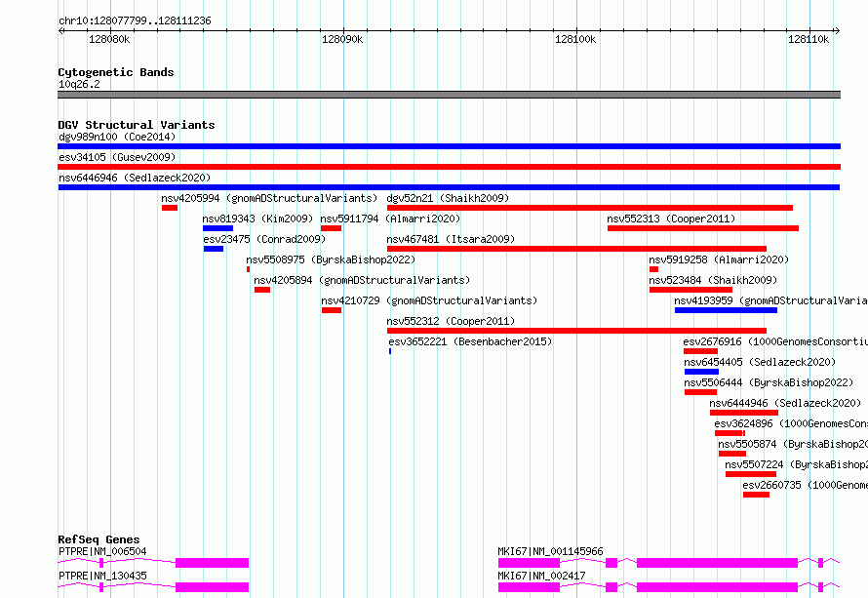Select the red bar under esv2660735

[x=756, y=495]
